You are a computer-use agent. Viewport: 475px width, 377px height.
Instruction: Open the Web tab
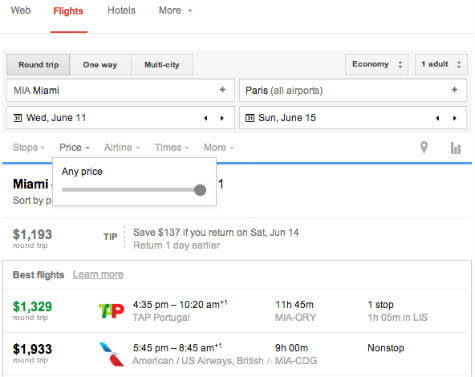coord(21,10)
